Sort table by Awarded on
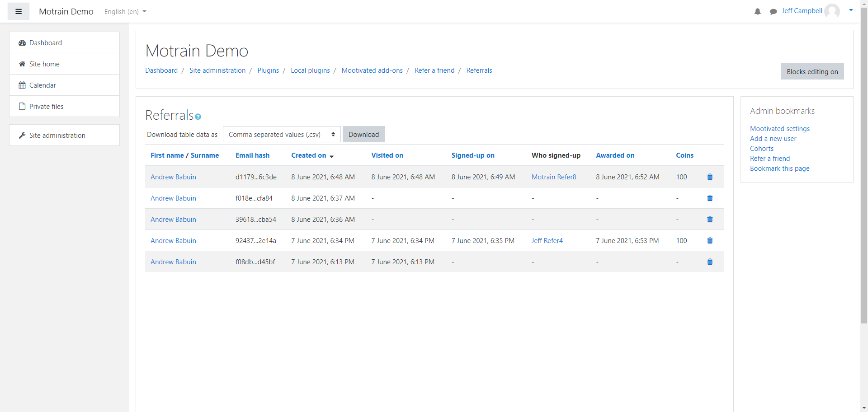 click(x=615, y=155)
